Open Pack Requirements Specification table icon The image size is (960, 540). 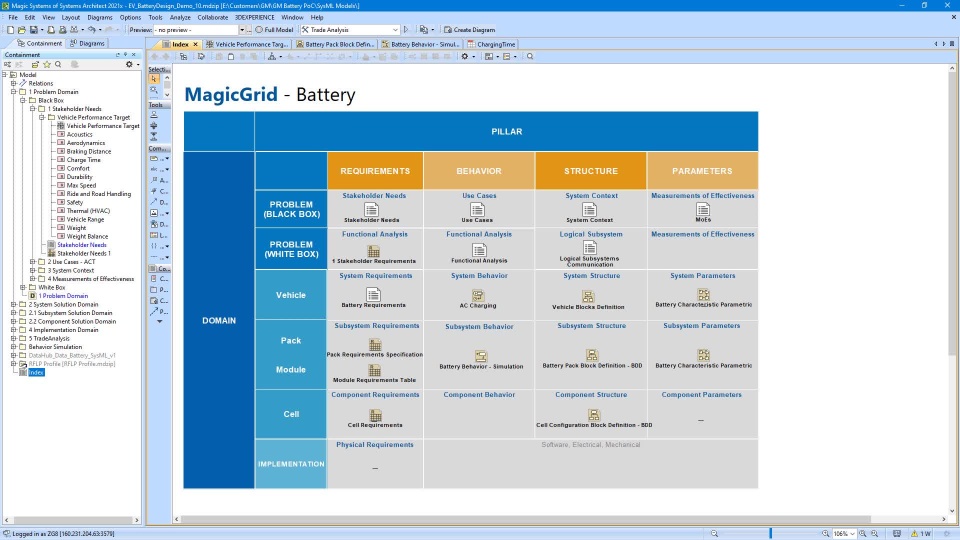(x=375, y=345)
